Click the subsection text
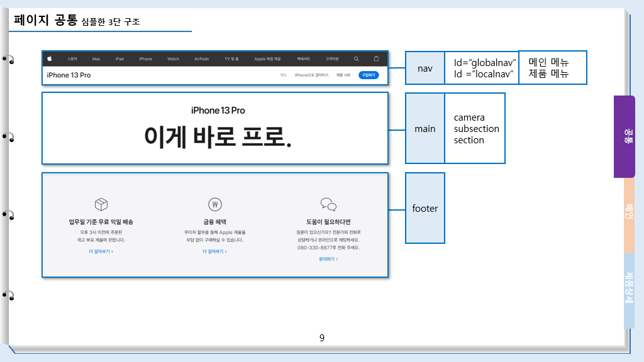 (477, 129)
